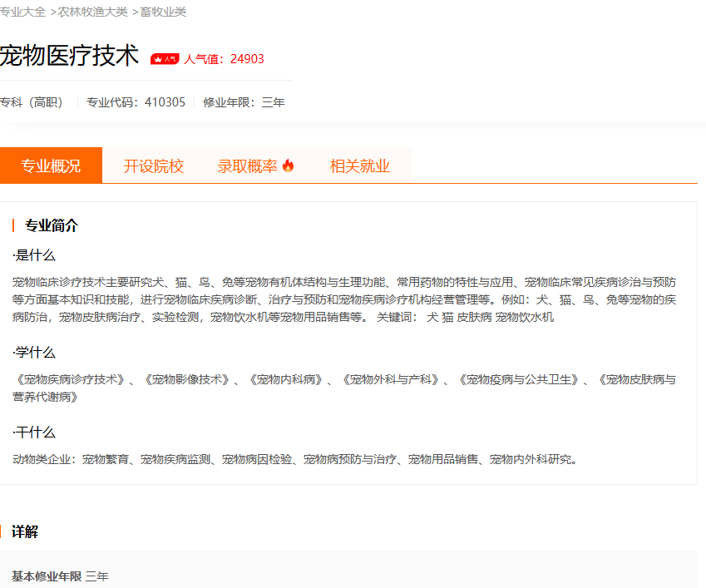Screen dimensions: 706x588
Task: Open the 农林牧渔大类 breadcrumb link
Action: (x=93, y=12)
